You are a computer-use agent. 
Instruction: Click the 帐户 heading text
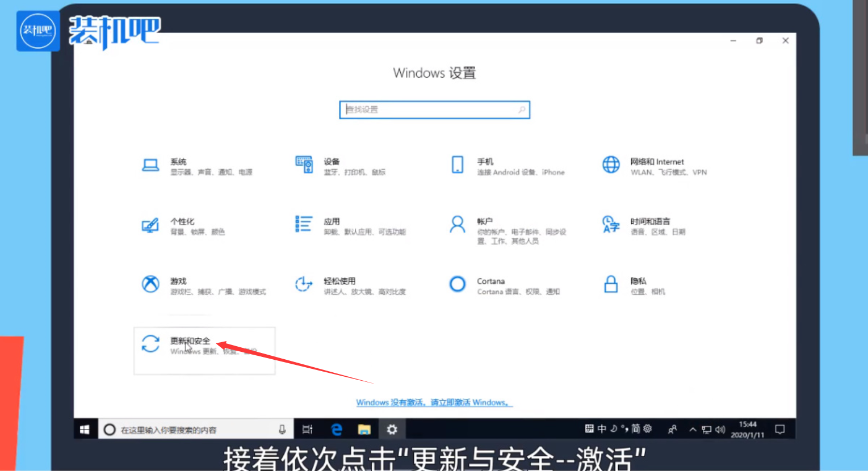485,221
